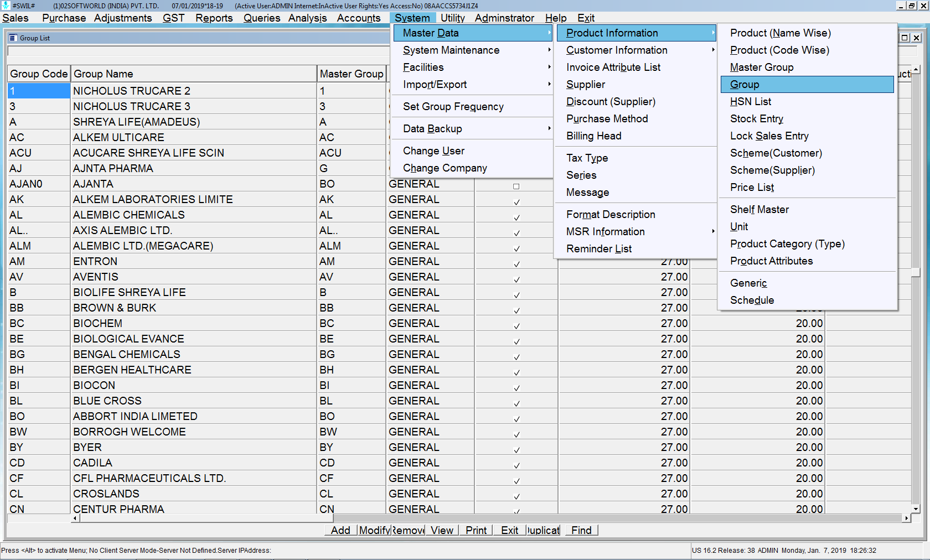Open HSN List from the submenu

click(x=807, y=102)
